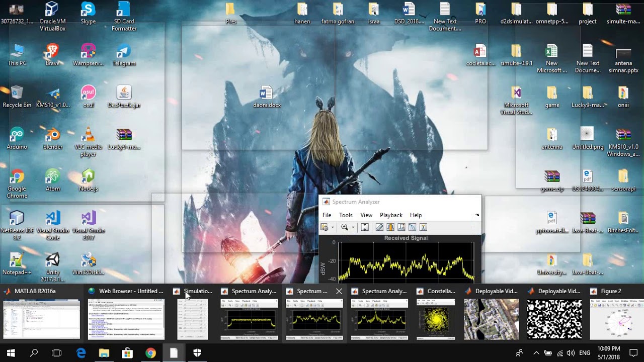644x362 pixels.
Task: Expand the zoom tool dropdown arrow
Action: (x=353, y=227)
